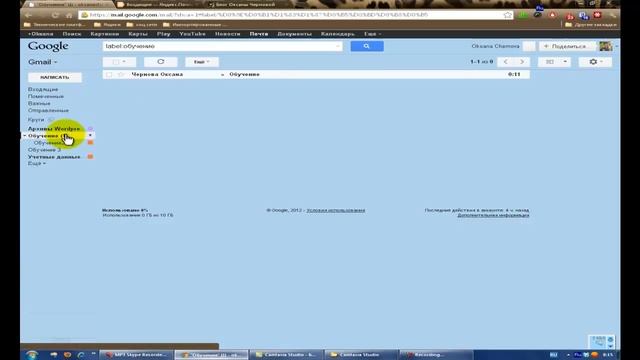Switch to the Блог Оксаны Черновой tab
The width and height of the screenshot is (640, 360).
(x=245, y=4)
